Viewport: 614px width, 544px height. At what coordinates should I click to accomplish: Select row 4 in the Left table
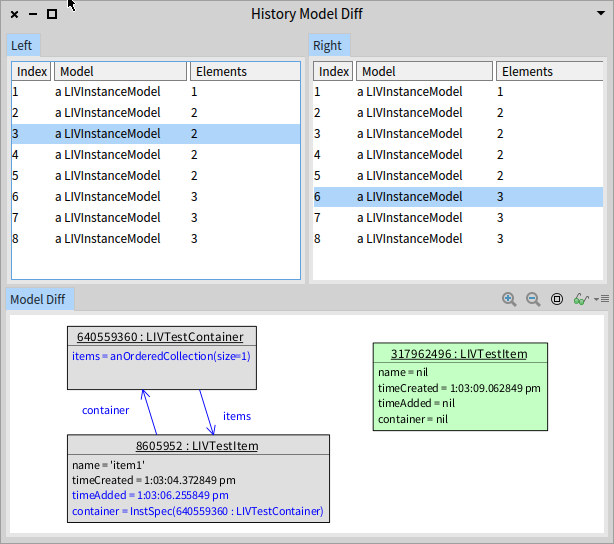tap(156, 155)
